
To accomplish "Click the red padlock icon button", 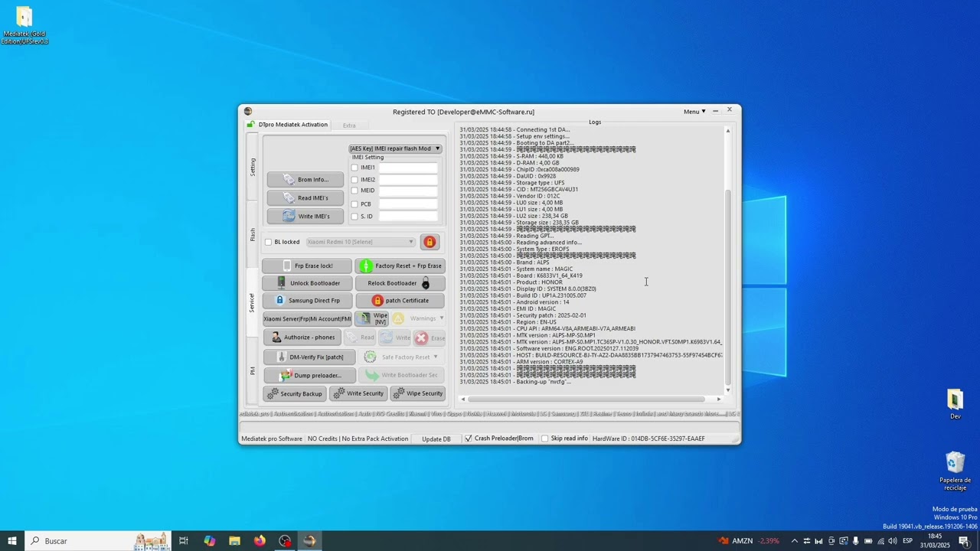I will point(430,242).
